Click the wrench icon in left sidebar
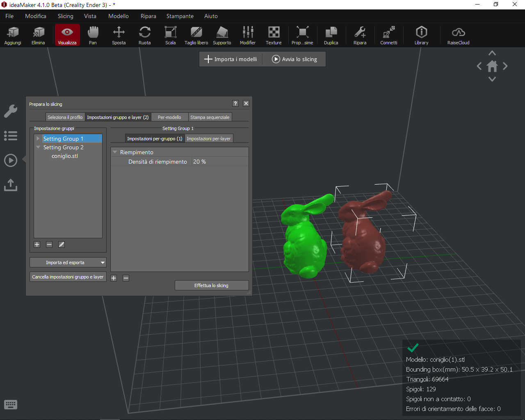 pos(11,111)
